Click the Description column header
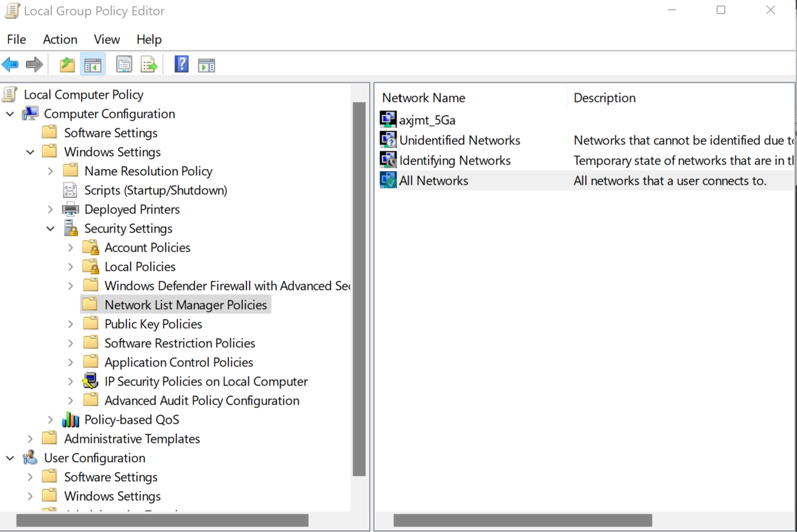 (604, 98)
